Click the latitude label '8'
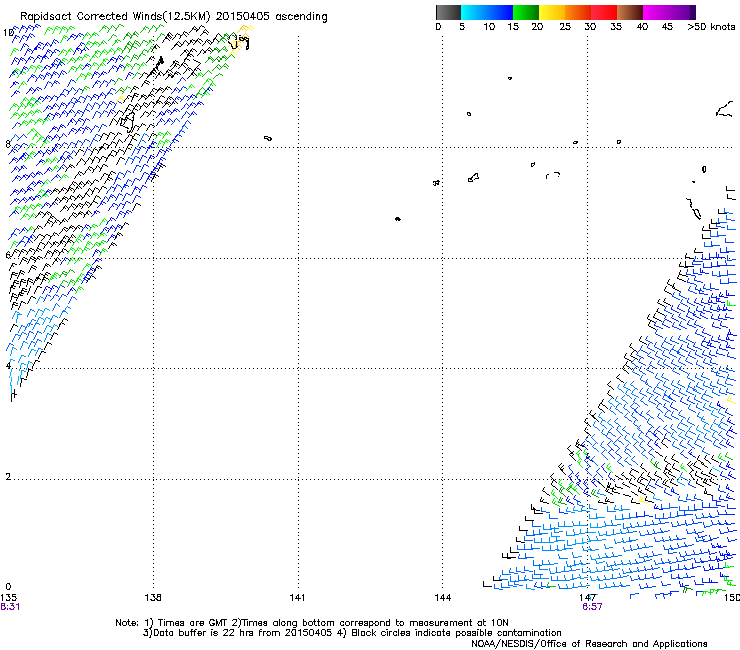 pos(8,144)
